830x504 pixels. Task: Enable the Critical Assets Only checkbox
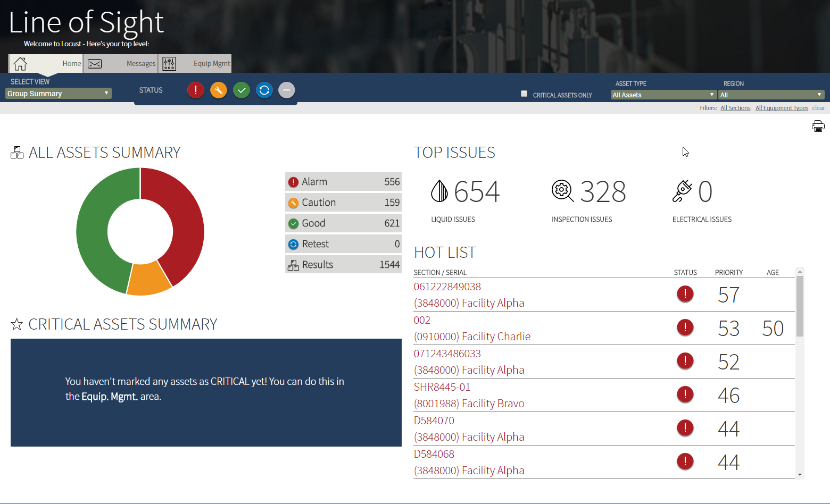click(524, 94)
